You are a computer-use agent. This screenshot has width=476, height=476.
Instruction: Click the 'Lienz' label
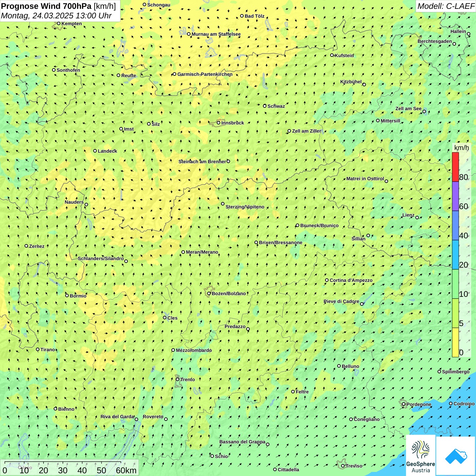pos(408,215)
